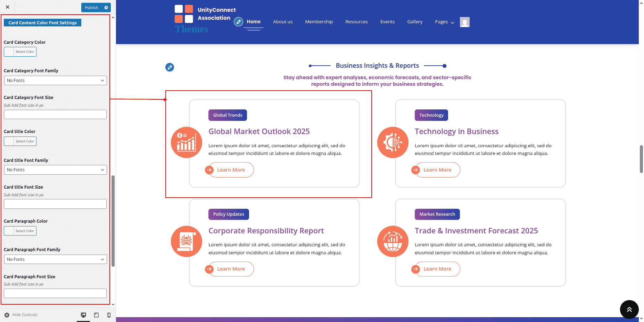Click Learn More on Global Market Outlook card
Screen dimensions: 644x322
(x=231, y=170)
